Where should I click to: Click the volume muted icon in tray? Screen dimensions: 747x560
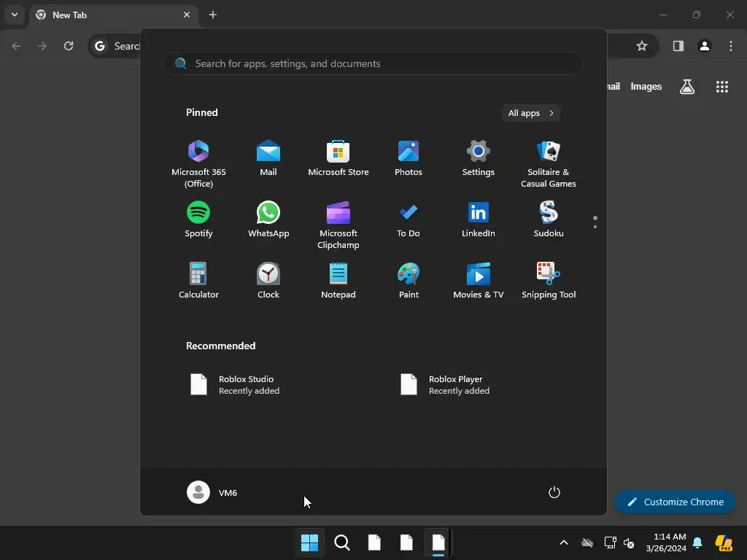coord(629,542)
